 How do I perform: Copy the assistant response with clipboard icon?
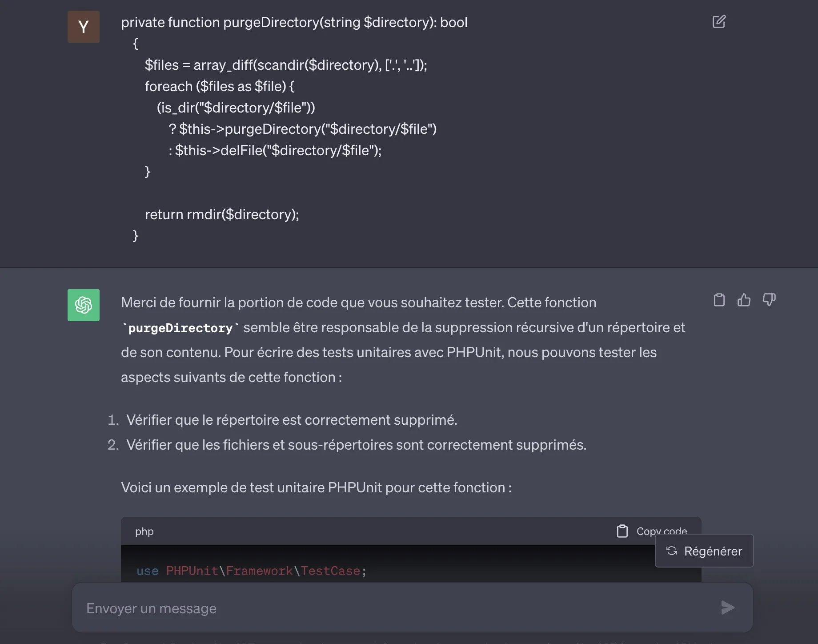point(719,300)
